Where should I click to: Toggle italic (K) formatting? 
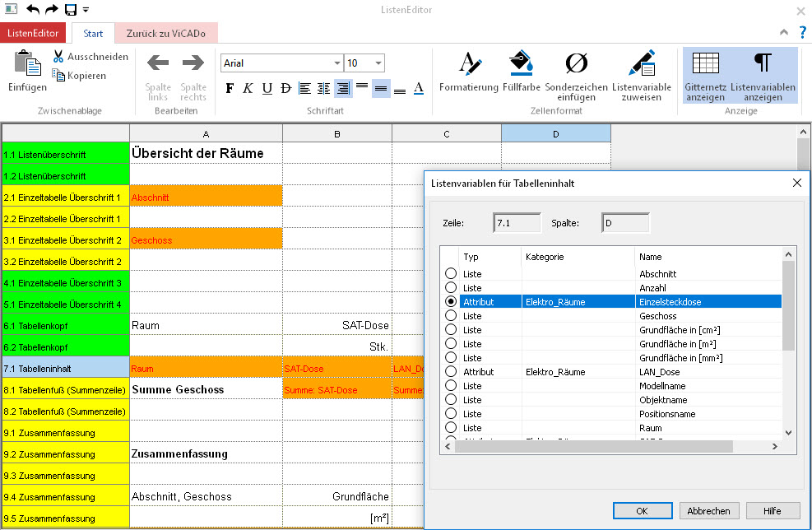click(248, 89)
